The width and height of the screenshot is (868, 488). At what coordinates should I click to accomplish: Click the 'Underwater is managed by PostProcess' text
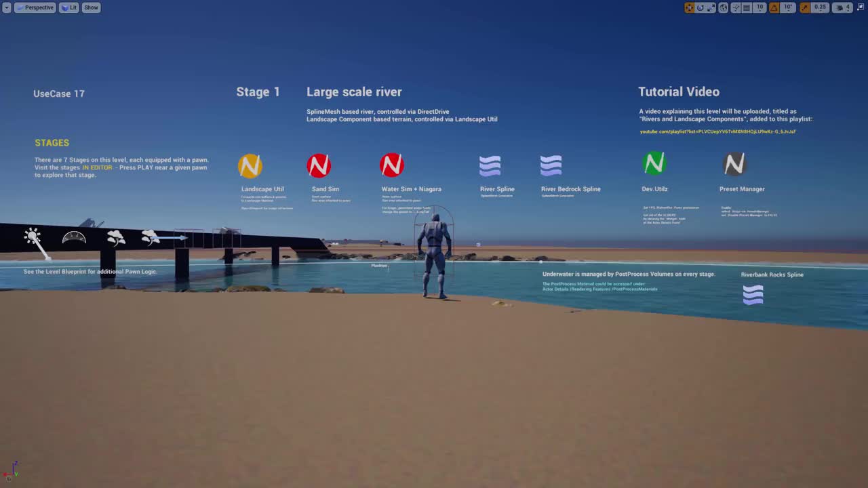tap(629, 274)
